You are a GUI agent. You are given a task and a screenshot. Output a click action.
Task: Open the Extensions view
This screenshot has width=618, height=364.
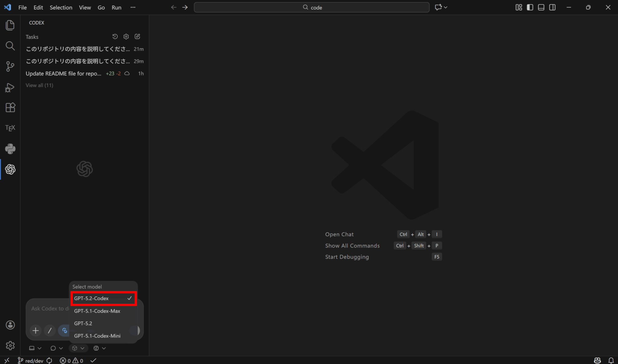point(10,107)
